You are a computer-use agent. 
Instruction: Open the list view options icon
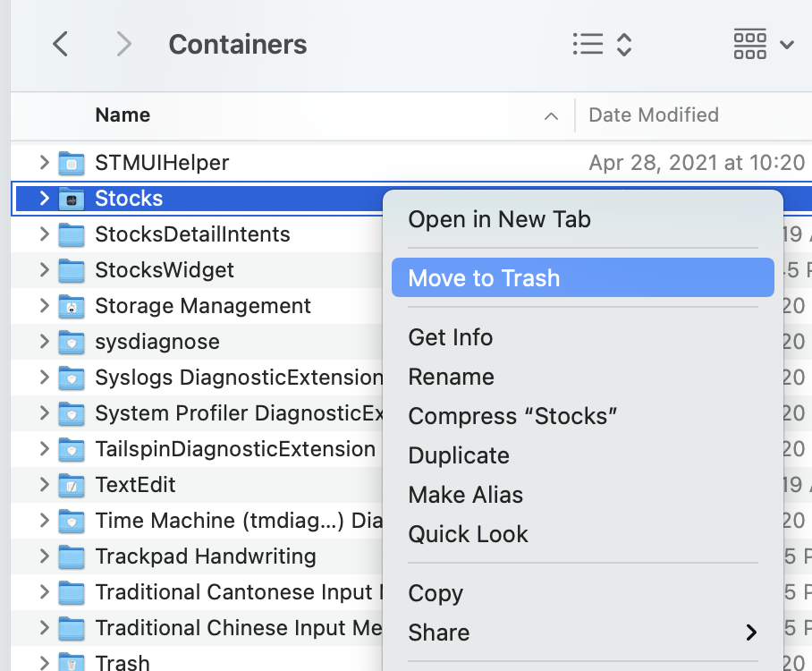[x=603, y=45]
